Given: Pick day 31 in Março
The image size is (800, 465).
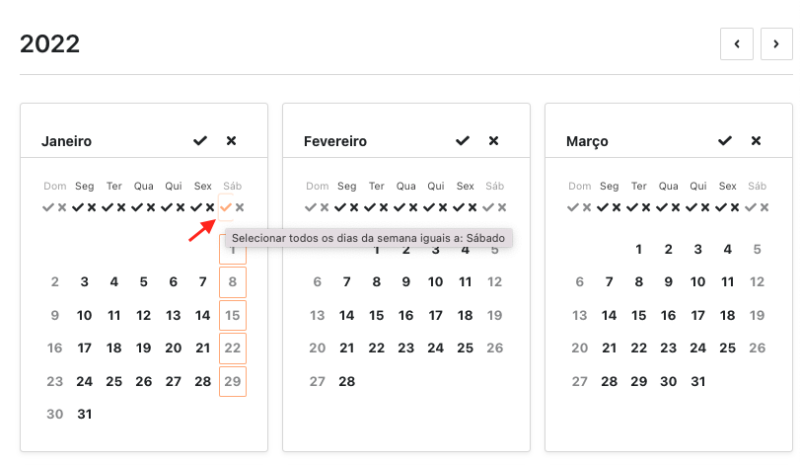Looking at the screenshot, I should pyautogui.click(x=698, y=381).
